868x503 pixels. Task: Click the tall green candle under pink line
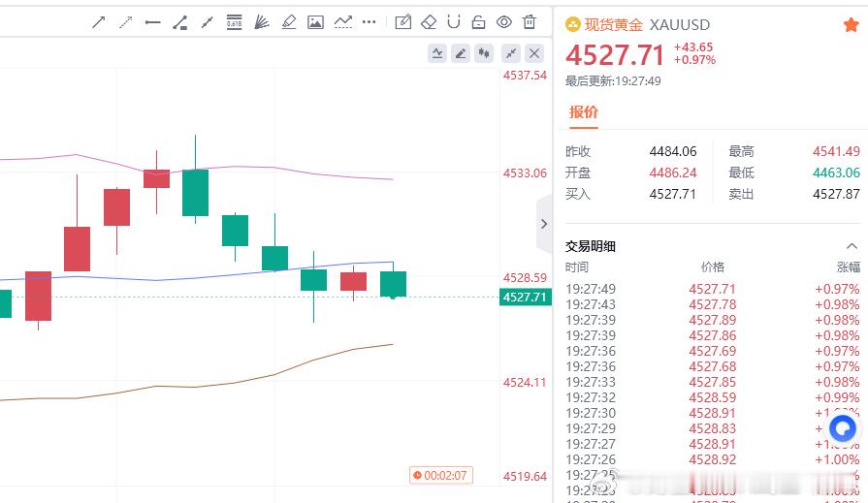pos(195,193)
